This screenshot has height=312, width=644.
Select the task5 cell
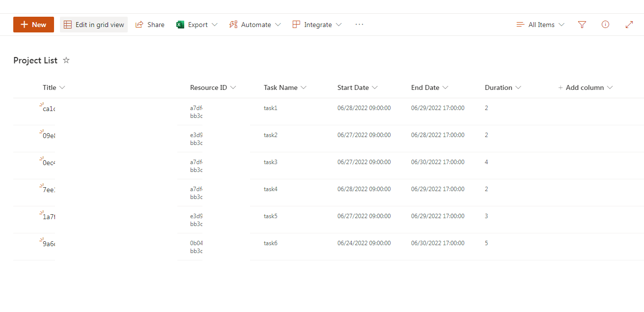(271, 216)
